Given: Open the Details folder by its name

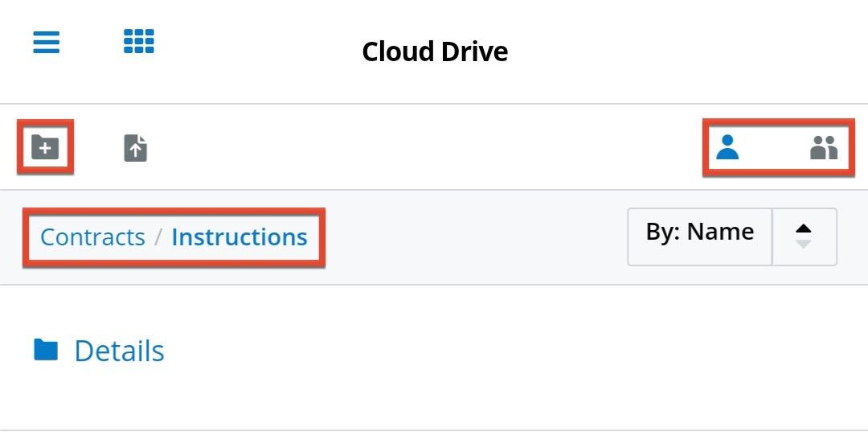Looking at the screenshot, I should click(x=119, y=351).
